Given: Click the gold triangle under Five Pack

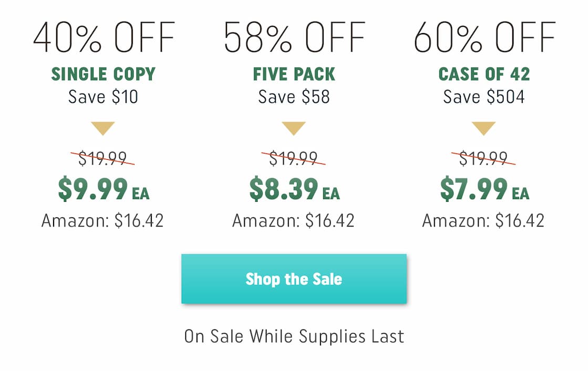Looking at the screenshot, I should (x=294, y=128).
